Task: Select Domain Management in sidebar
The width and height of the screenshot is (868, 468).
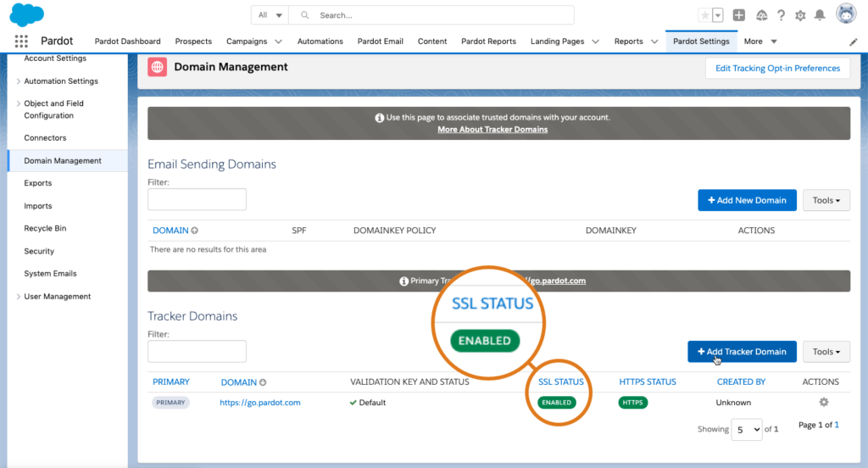Action: click(x=68, y=160)
